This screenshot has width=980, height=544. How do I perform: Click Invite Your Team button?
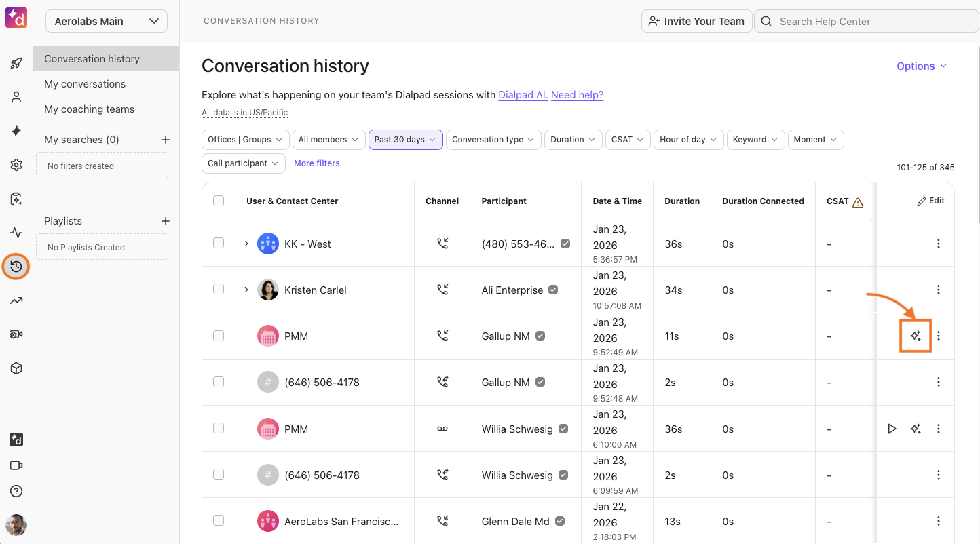pyautogui.click(x=697, y=21)
